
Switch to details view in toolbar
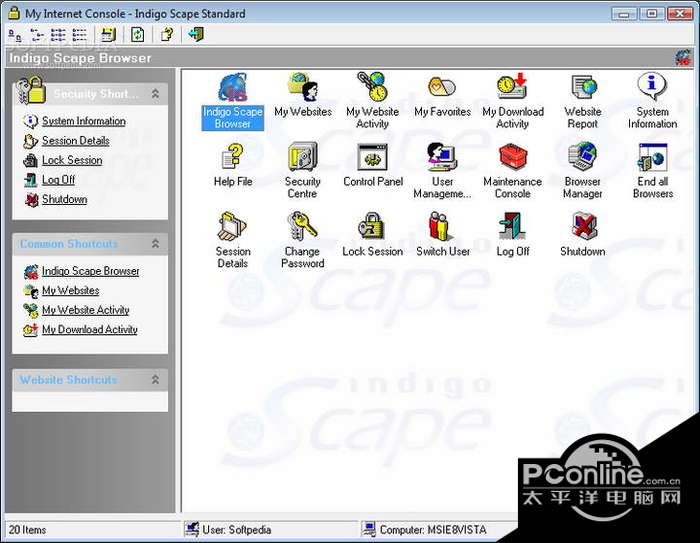[79, 34]
